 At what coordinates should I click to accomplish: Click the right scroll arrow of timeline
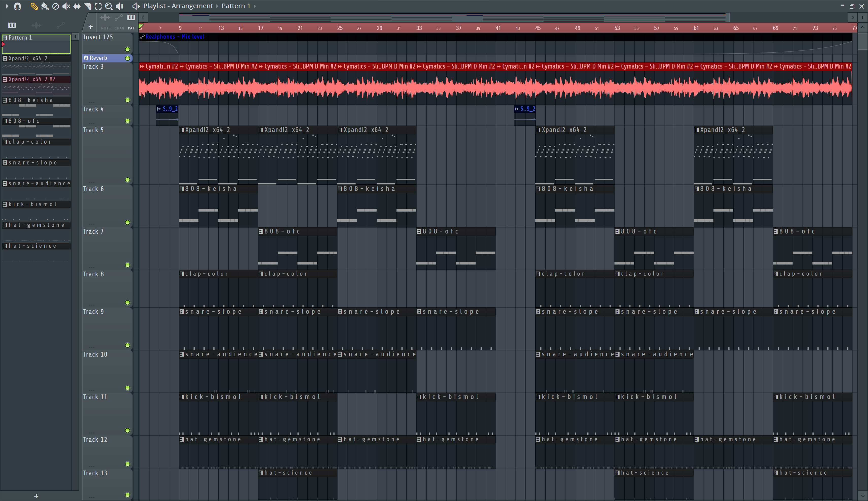[853, 17]
